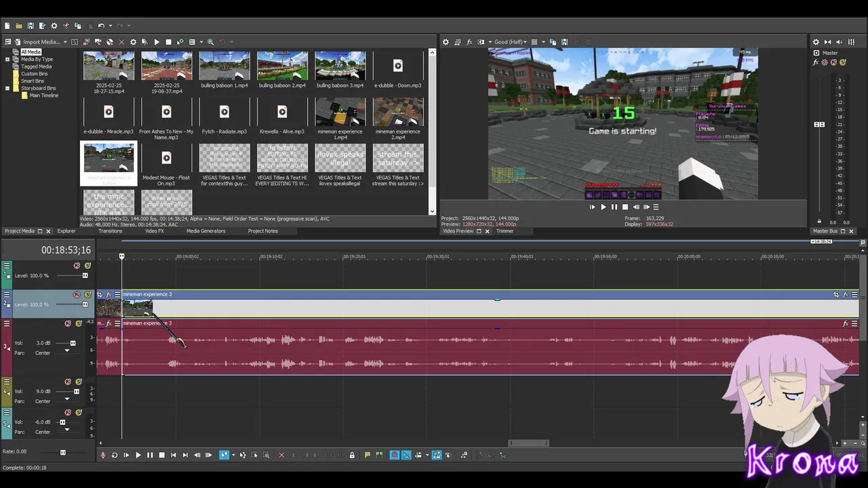Mute video track 1

tap(77, 266)
